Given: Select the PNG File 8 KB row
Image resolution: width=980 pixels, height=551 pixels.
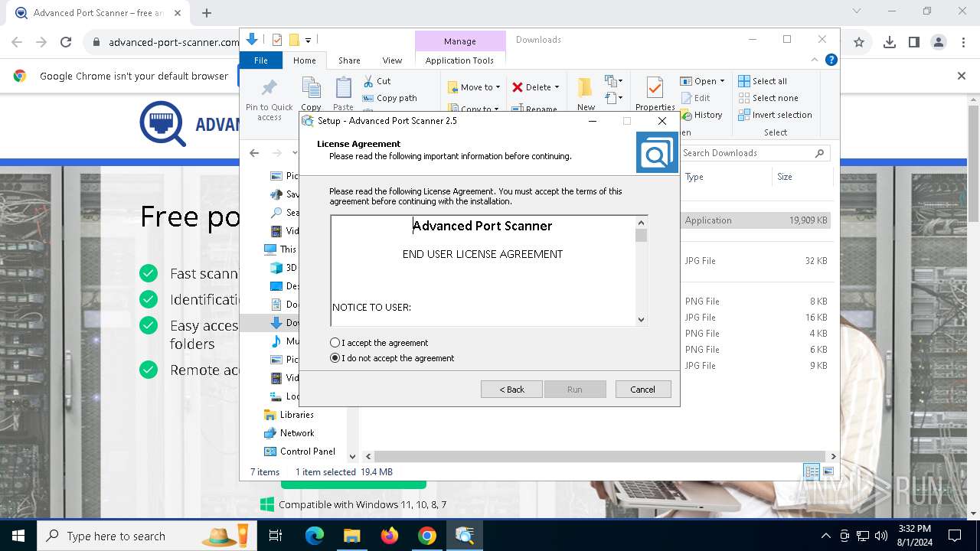Looking at the screenshot, I should [756, 302].
